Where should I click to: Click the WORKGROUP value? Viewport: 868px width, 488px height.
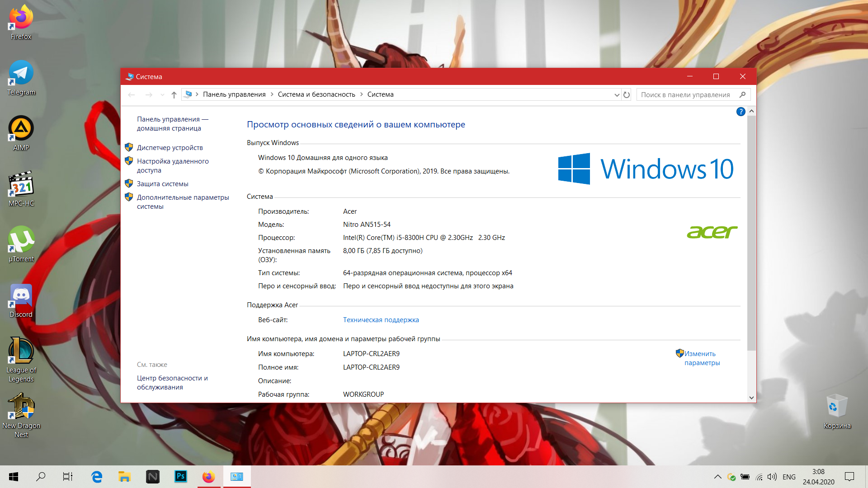[x=363, y=394]
